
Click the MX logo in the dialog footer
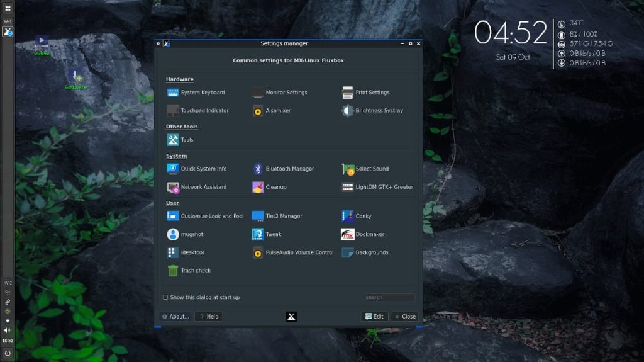click(291, 317)
